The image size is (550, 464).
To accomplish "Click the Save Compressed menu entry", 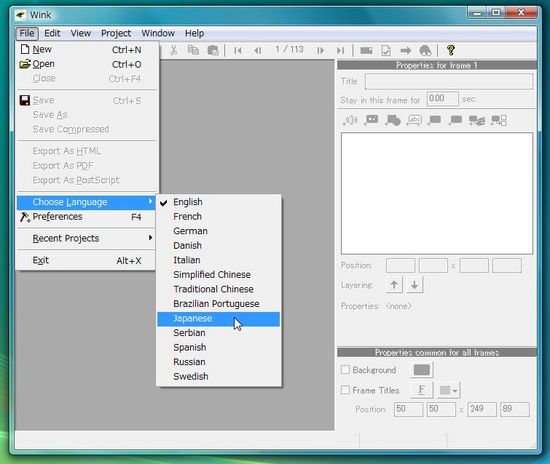I will click(x=86, y=129).
